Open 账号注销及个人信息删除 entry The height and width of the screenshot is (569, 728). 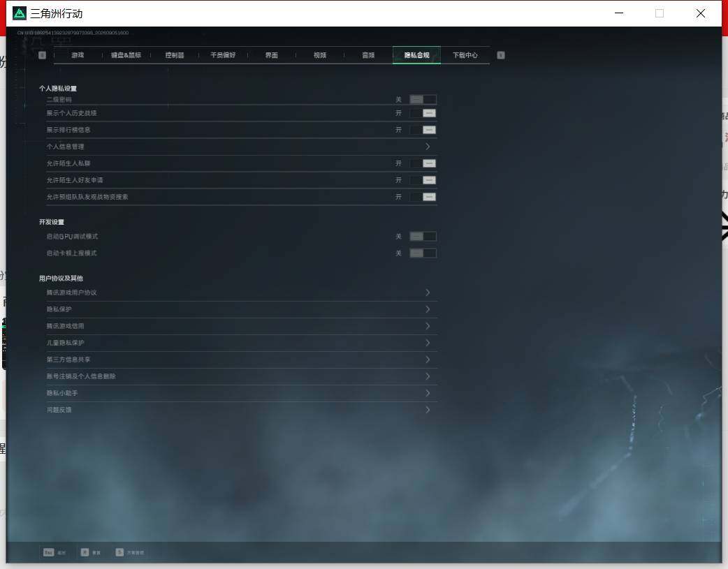242,376
